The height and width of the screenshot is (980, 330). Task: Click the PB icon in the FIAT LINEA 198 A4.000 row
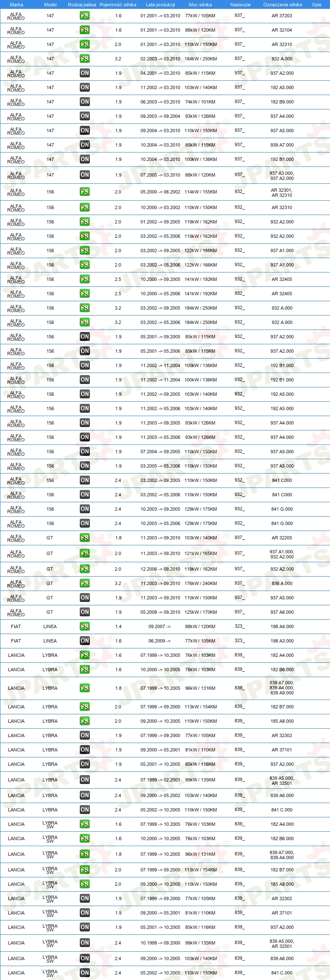(84, 626)
